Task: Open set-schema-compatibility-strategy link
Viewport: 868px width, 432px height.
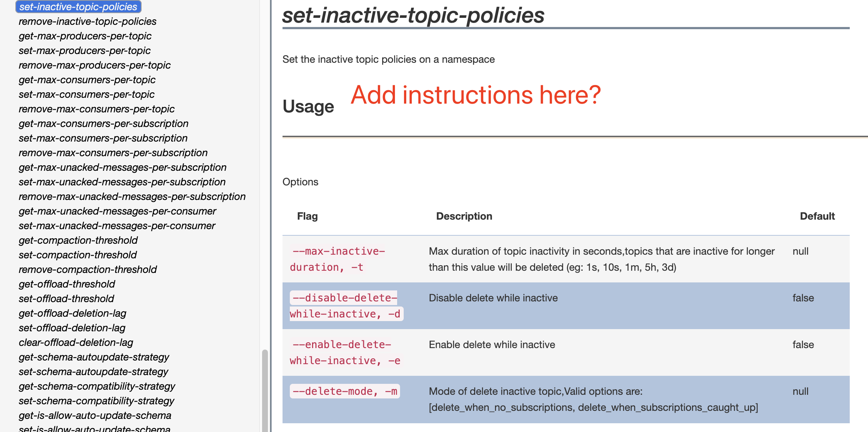Action: click(96, 401)
